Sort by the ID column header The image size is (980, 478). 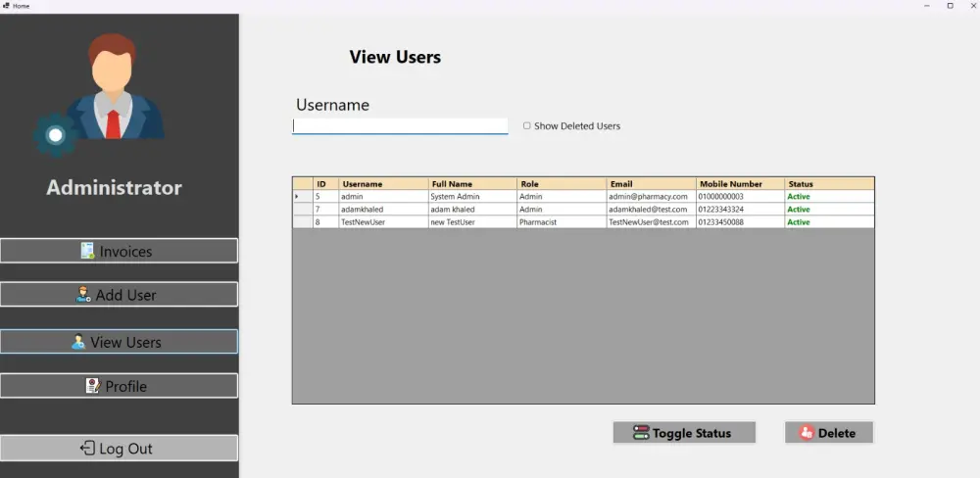pyautogui.click(x=325, y=184)
